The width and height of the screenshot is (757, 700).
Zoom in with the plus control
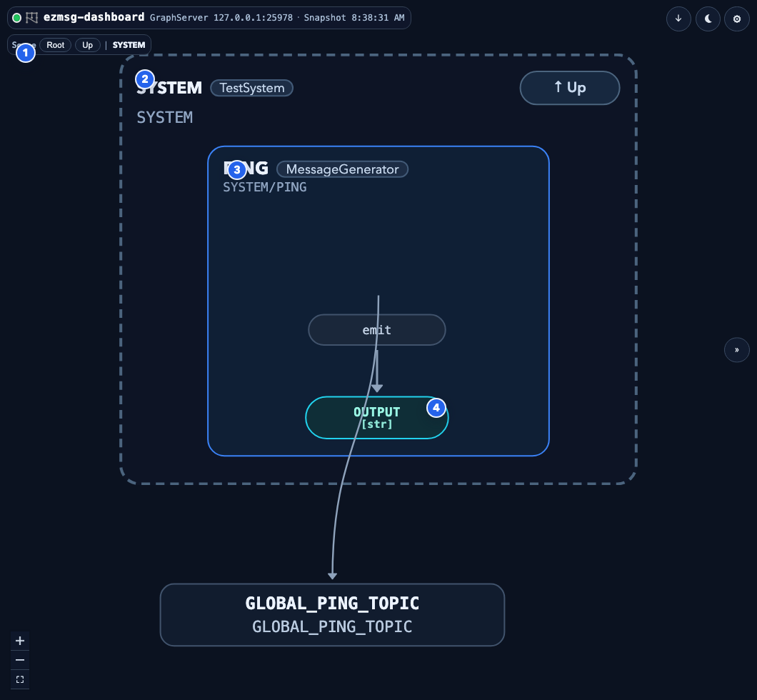(x=20, y=641)
